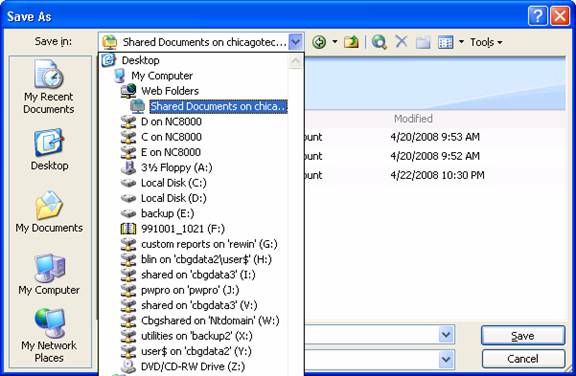Go up one folder level
Viewport: 576px width, 376px height.
(351, 42)
